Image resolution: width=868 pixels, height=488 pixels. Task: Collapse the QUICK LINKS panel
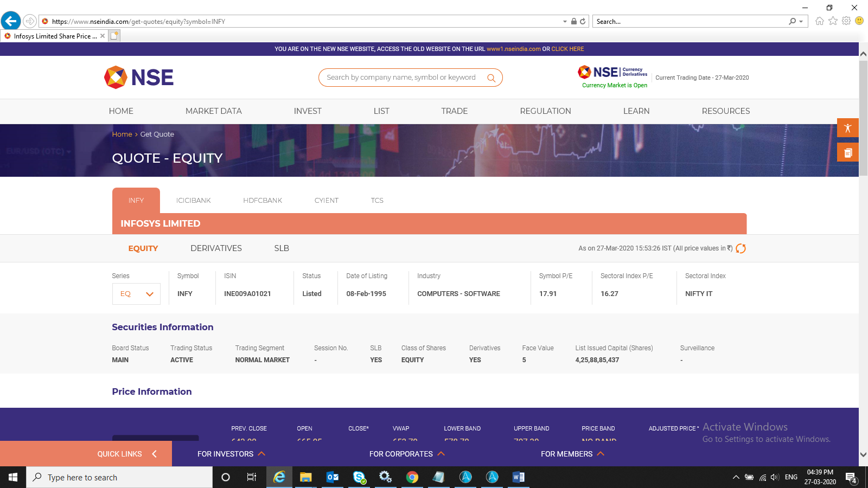pos(154,454)
